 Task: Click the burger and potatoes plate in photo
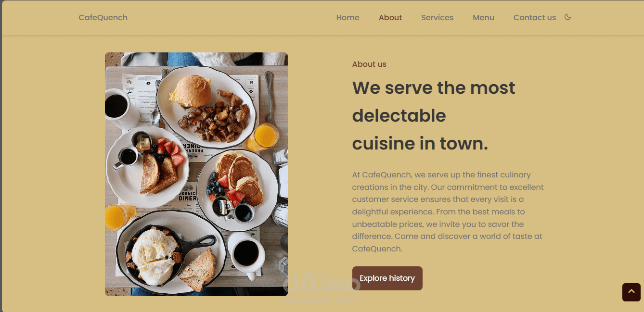(206, 107)
